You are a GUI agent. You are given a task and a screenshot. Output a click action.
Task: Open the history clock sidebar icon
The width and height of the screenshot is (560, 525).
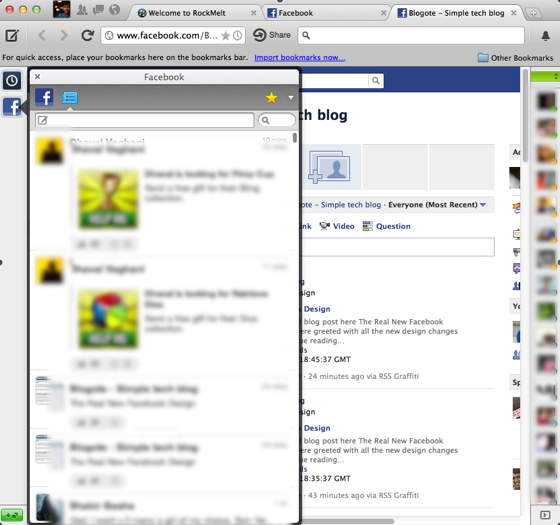pos(12,81)
